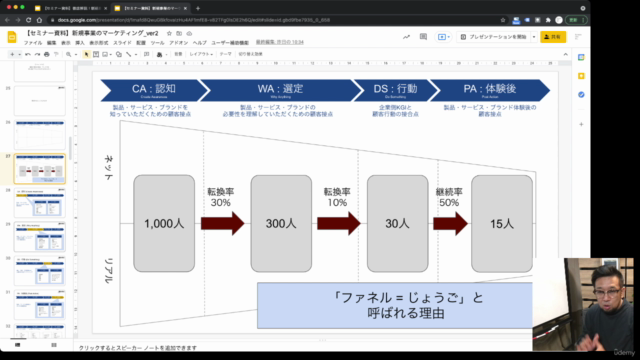This screenshot has height=360, width=640.
Task: Click the 切り替え効果 transition button
Action: [x=250, y=54]
